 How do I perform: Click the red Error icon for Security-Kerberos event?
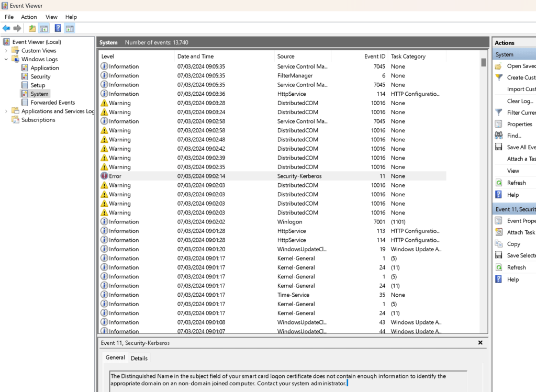(x=104, y=176)
